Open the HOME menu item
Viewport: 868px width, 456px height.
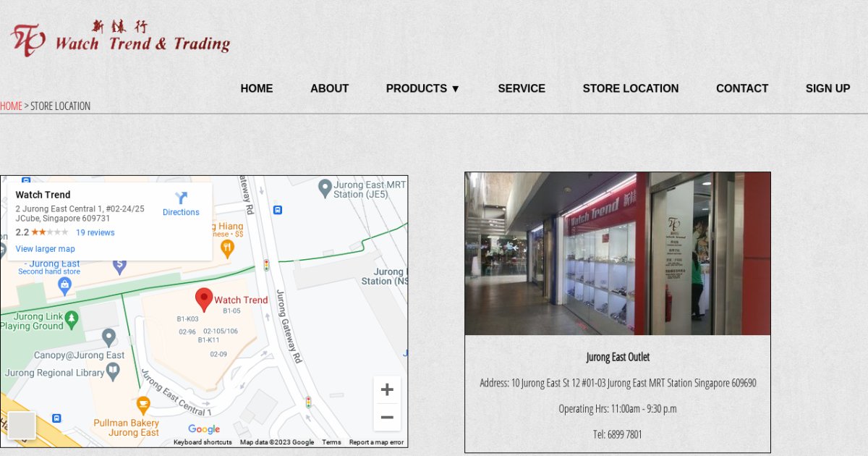coord(257,88)
